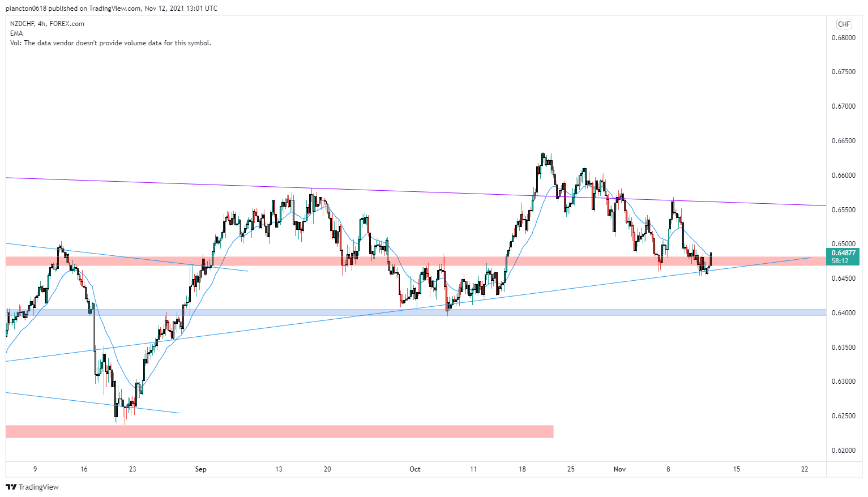Click the CHF currency label box
Screen dimensions: 868x497
click(x=844, y=24)
